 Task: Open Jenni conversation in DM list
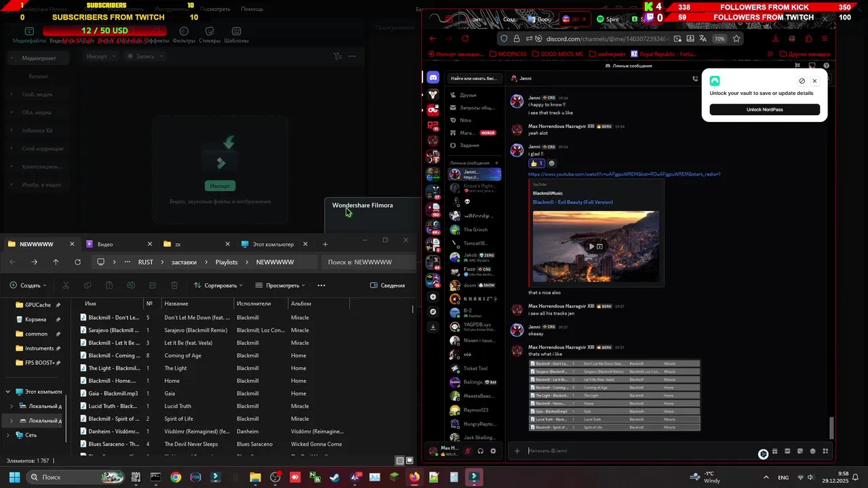click(x=475, y=174)
